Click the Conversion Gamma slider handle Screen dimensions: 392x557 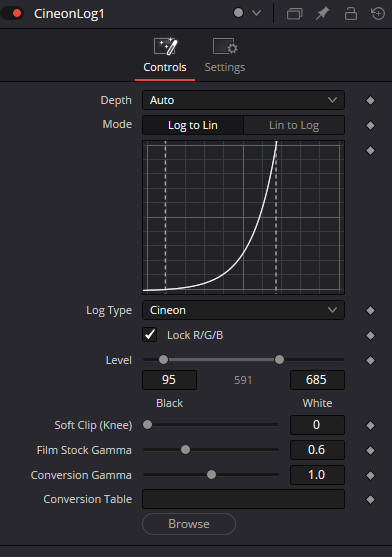pos(211,475)
